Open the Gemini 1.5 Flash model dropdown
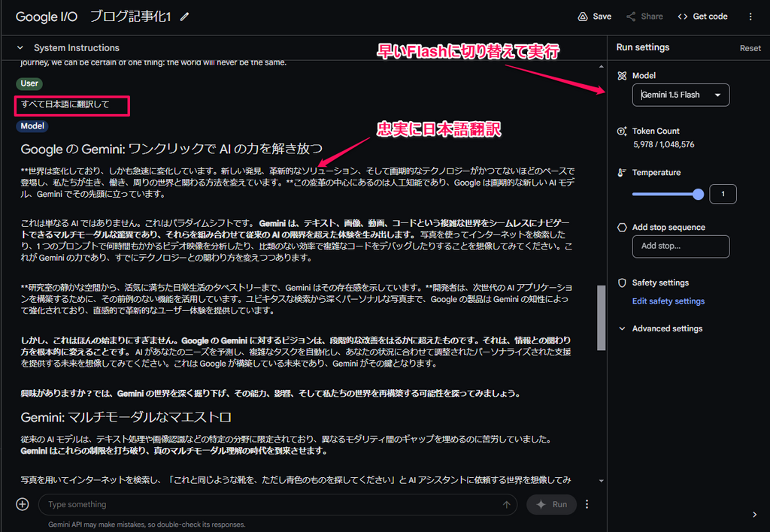 click(681, 95)
